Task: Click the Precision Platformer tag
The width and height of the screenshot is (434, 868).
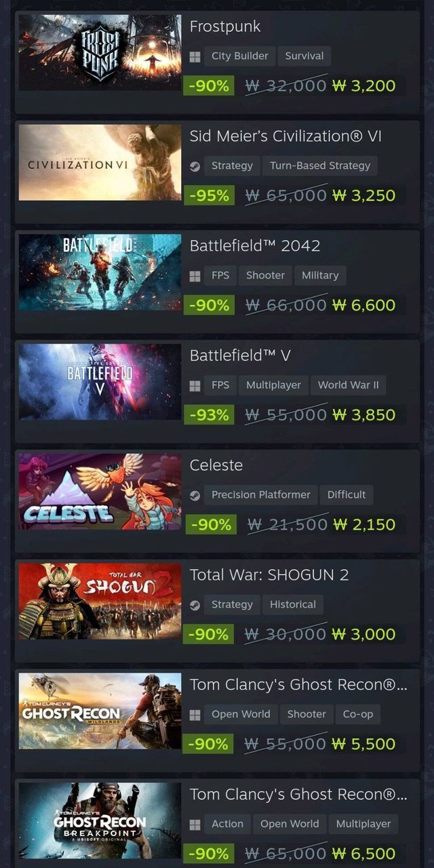Action: pos(261,496)
